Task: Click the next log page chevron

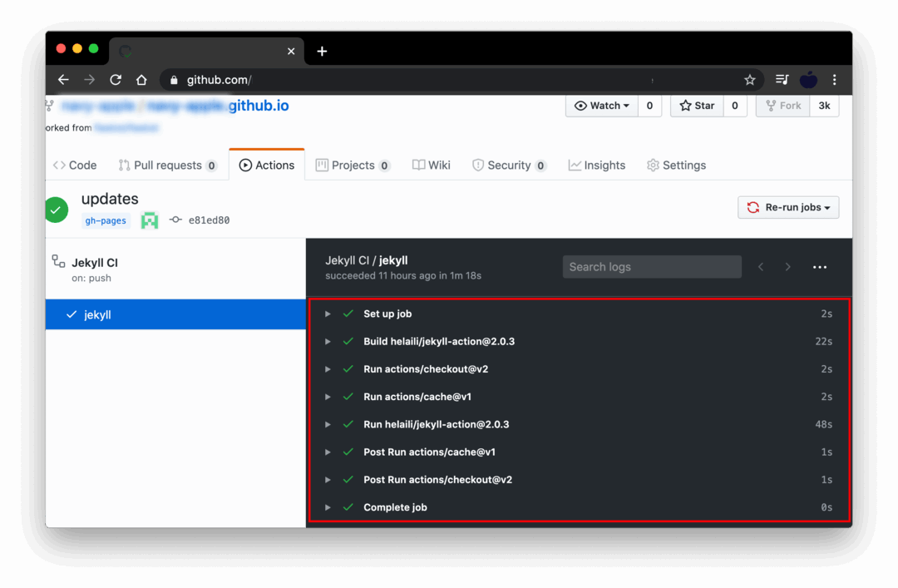Action: [787, 266]
